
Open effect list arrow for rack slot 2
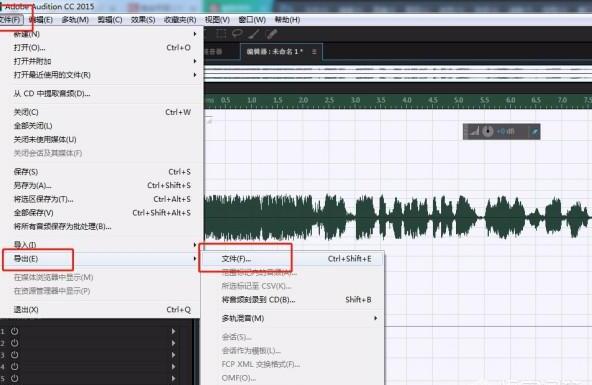(x=173, y=343)
